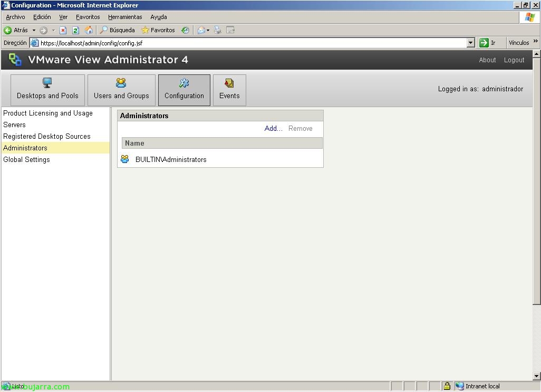The image size is (541, 392).
Task: Click the Stop loading icon
Action: click(63, 31)
